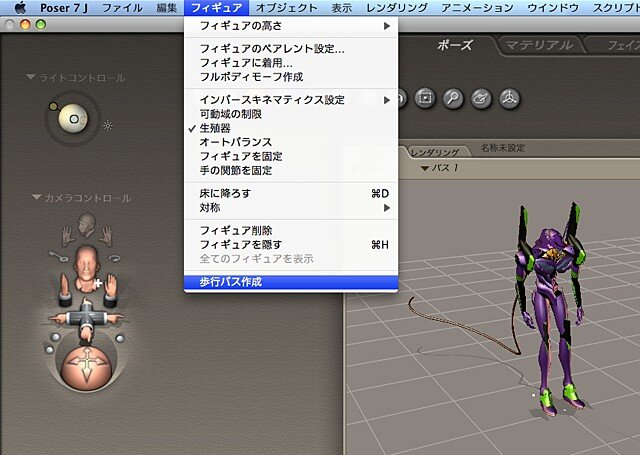The height and width of the screenshot is (455, 640).
Task: Click highlighted 歩行パス作成 item
Action: 291,282
